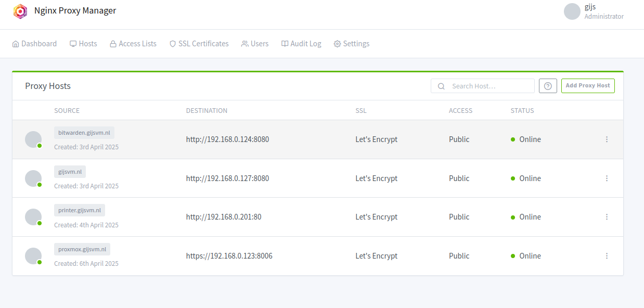Select destination http://192.168.0.124:8080
644x308 pixels.
pyautogui.click(x=227, y=139)
